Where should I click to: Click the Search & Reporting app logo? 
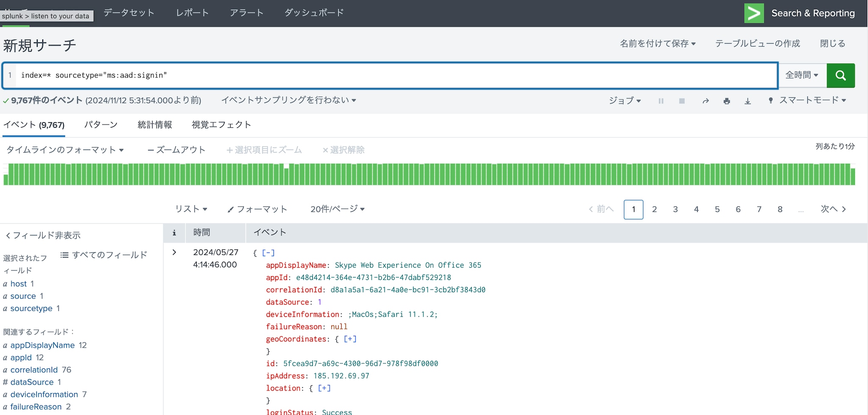[x=754, y=13]
